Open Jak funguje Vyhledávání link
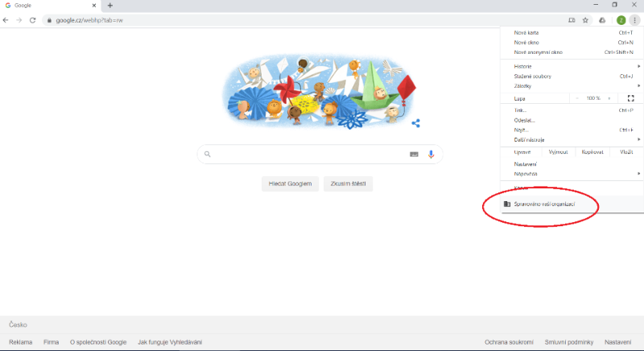This screenshot has height=351, width=644. pyautogui.click(x=170, y=342)
